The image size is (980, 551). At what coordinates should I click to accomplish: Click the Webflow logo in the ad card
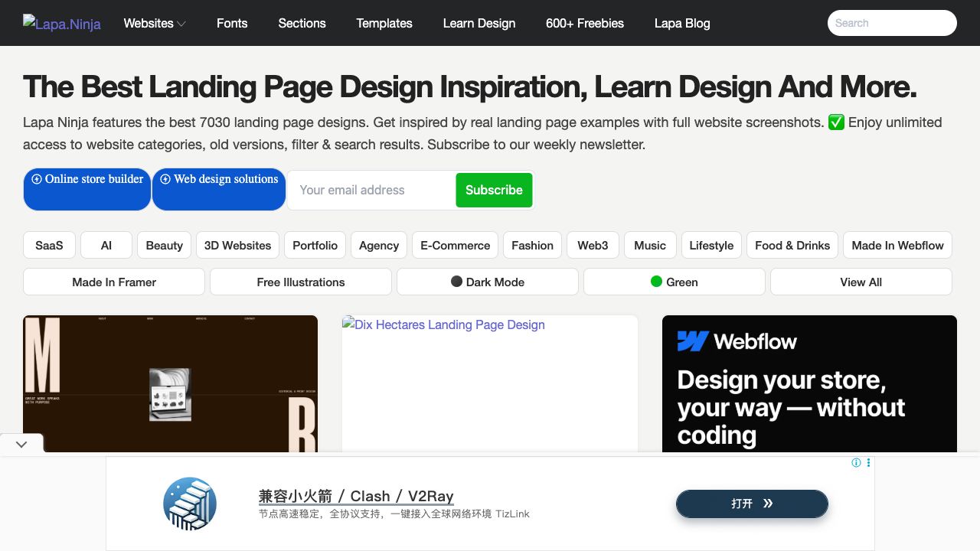pyautogui.click(x=737, y=341)
